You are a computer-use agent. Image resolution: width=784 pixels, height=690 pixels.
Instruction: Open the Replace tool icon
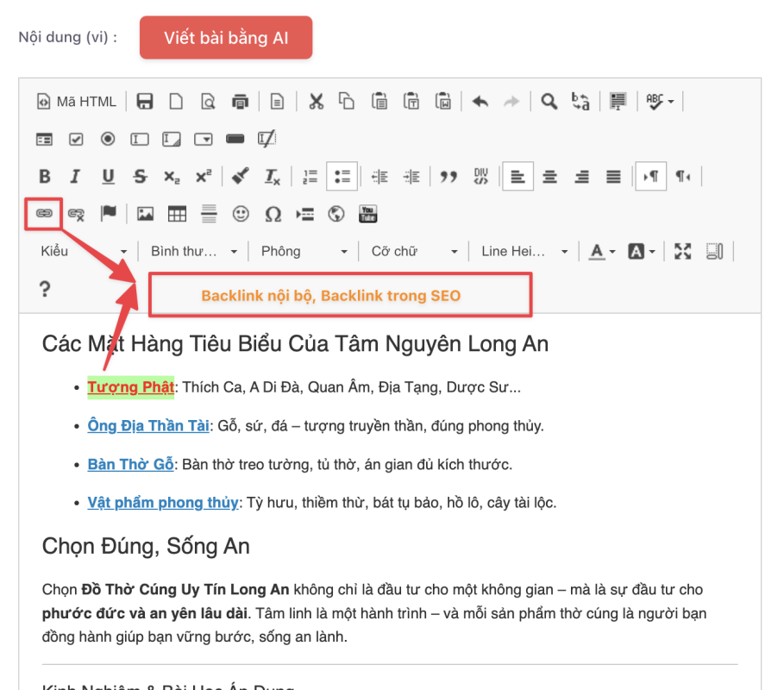[580, 102]
